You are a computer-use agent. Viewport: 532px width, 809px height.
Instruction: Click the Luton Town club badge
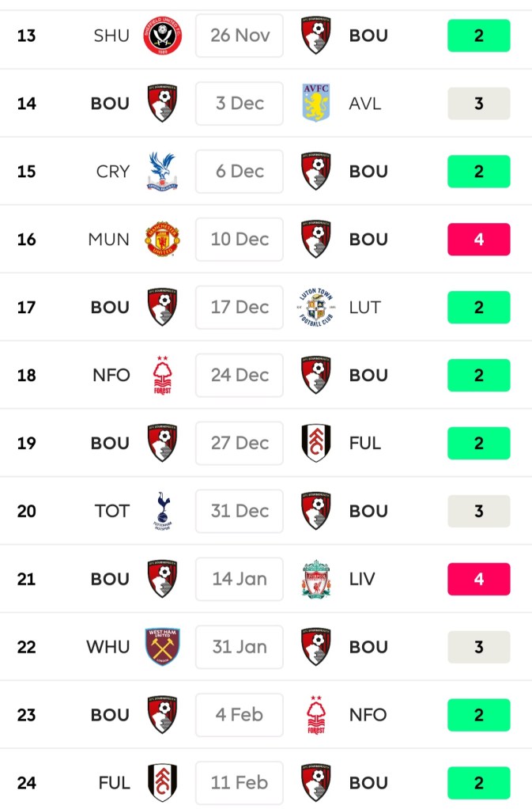tap(316, 308)
